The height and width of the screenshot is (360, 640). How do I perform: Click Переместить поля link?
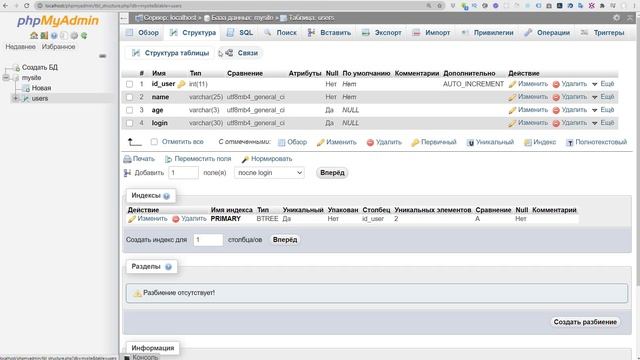[x=198, y=159]
